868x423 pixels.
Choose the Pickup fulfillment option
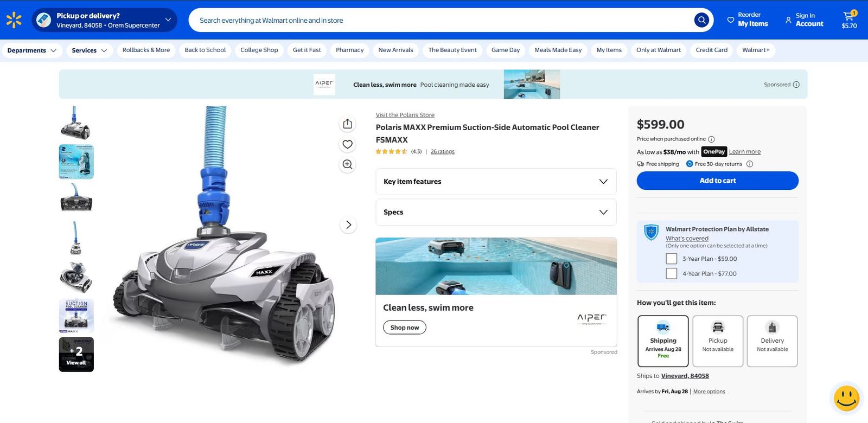[x=718, y=341]
